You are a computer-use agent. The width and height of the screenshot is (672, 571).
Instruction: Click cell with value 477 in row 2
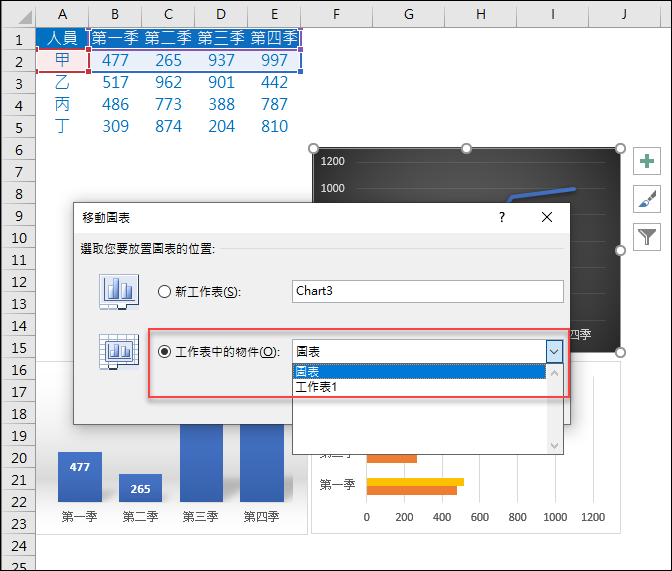pos(115,60)
